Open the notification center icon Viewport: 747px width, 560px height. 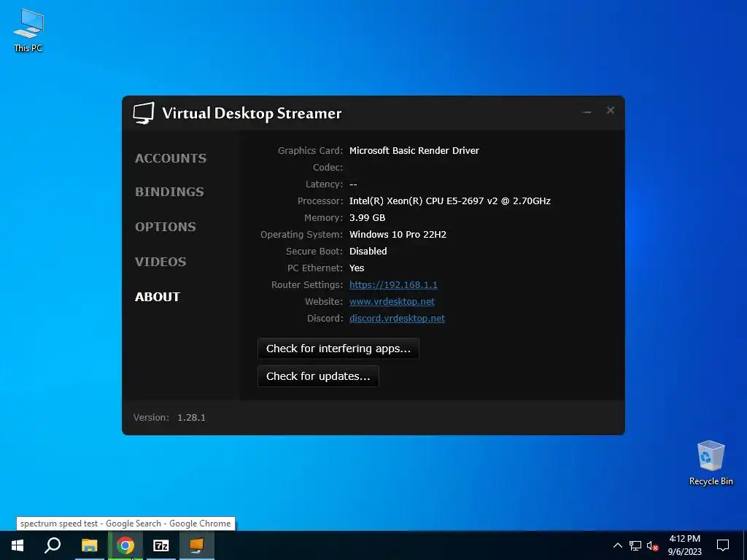723,545
